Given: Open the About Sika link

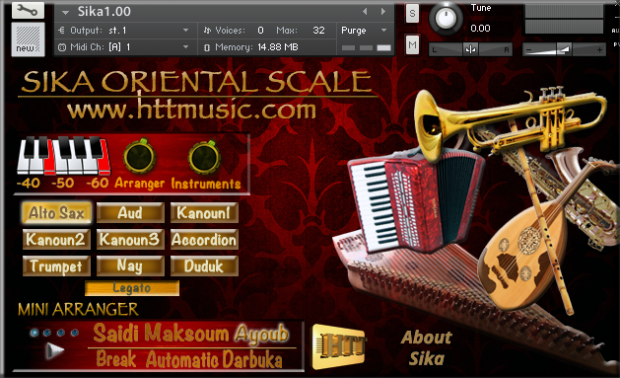Looking at the screenshot, I should [x=426, y=348].
